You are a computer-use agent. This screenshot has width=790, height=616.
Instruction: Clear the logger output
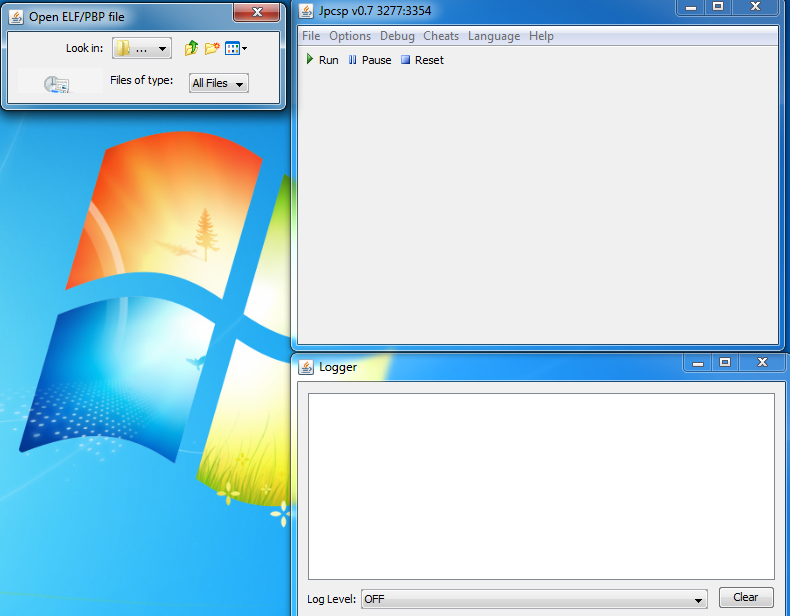pyautogui.click(x=745, y=598)
